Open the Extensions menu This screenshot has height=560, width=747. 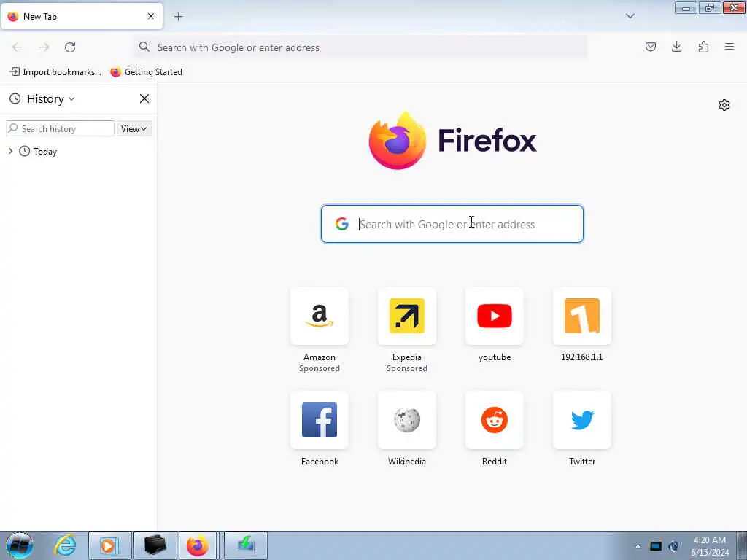click(703, 47)
